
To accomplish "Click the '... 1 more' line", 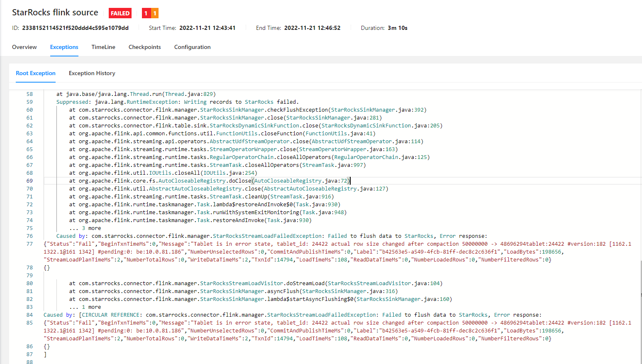I will 85,307.
